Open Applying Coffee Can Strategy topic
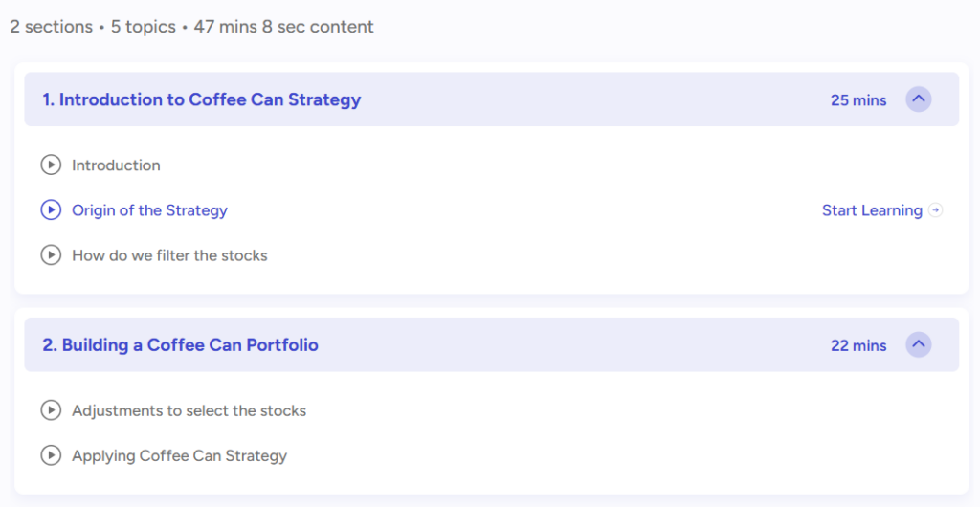This screenshot has width=980, height=507. coord(179,455)
